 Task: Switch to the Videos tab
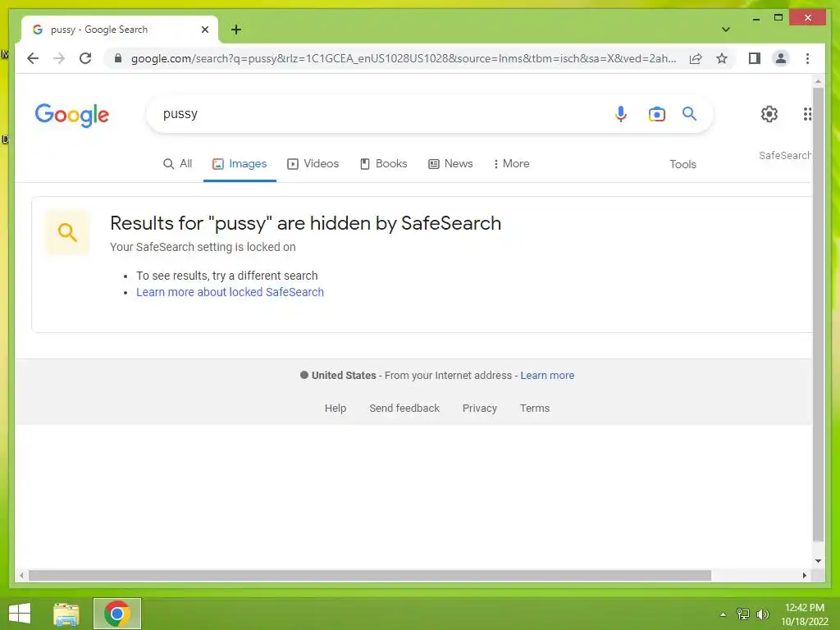point(313,163)
